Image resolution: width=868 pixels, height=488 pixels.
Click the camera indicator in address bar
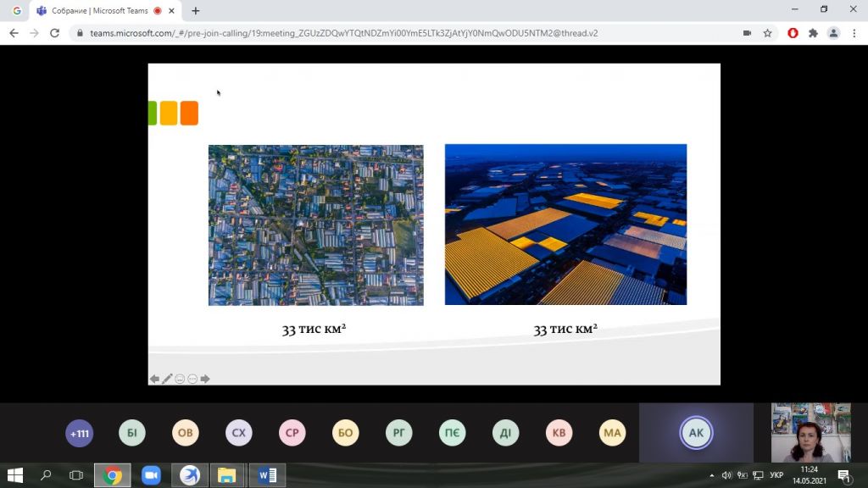[x=747, y=33]
